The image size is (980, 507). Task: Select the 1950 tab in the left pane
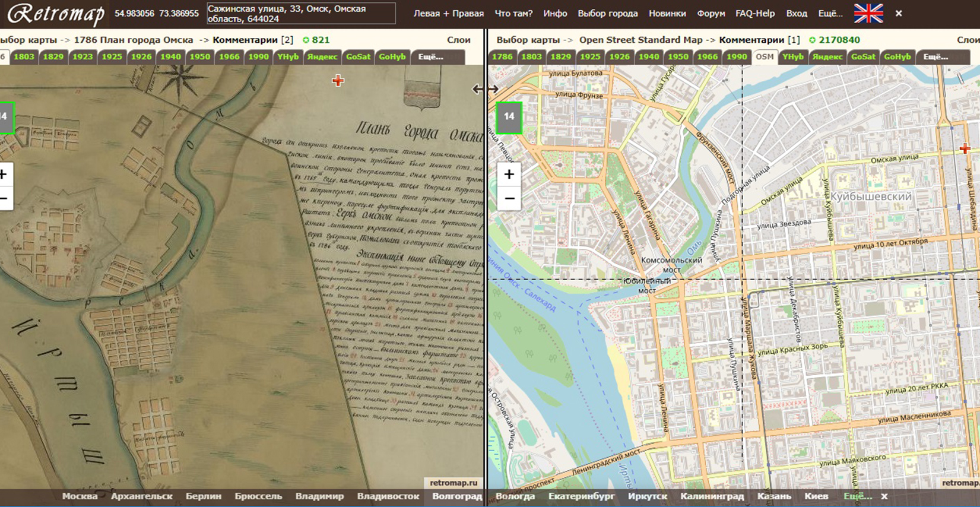[x=200, y=57]
